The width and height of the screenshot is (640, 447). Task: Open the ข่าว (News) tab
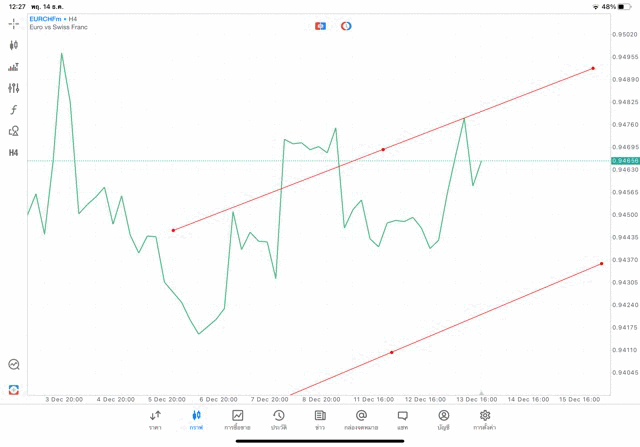pos(320,420)
